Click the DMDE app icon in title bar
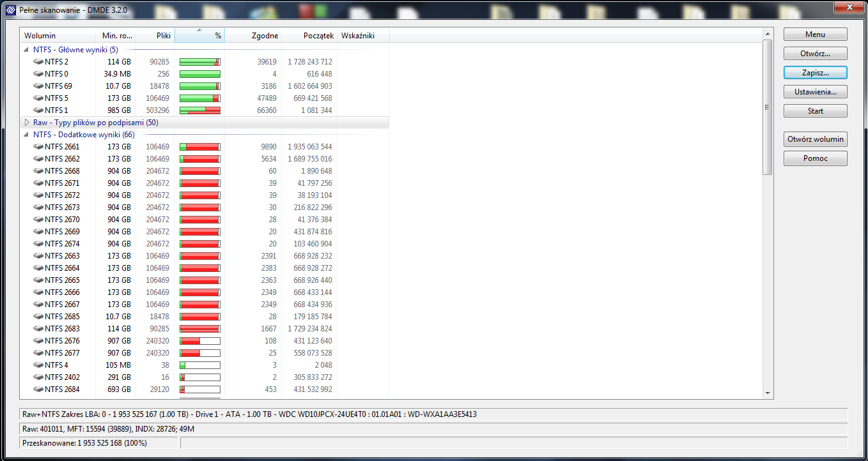 (10, 10)
